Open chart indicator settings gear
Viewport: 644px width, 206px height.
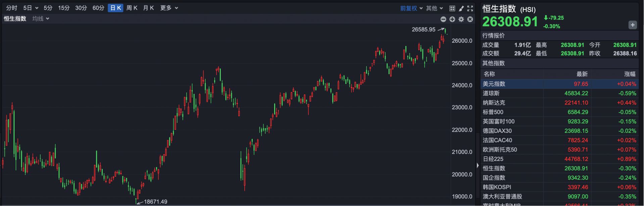[461, 19]
